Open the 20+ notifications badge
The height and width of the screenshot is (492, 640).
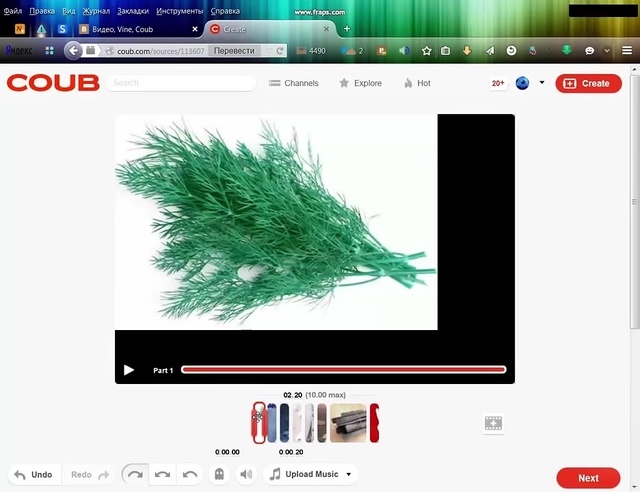498,83
